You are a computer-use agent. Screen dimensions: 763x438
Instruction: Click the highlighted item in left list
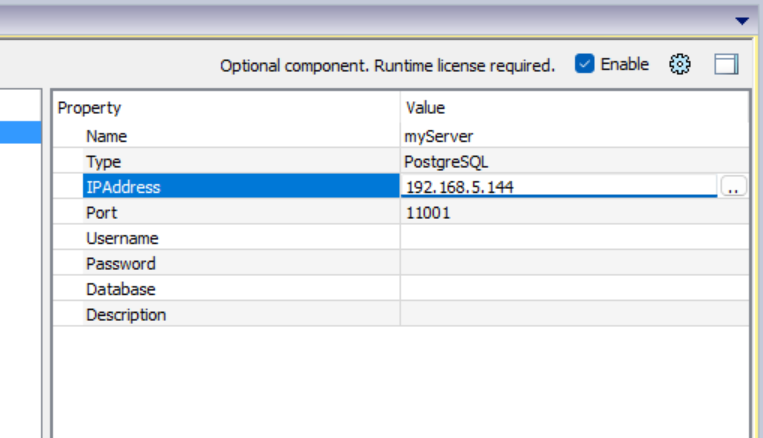pyautogui.click(x=20, y=132)
